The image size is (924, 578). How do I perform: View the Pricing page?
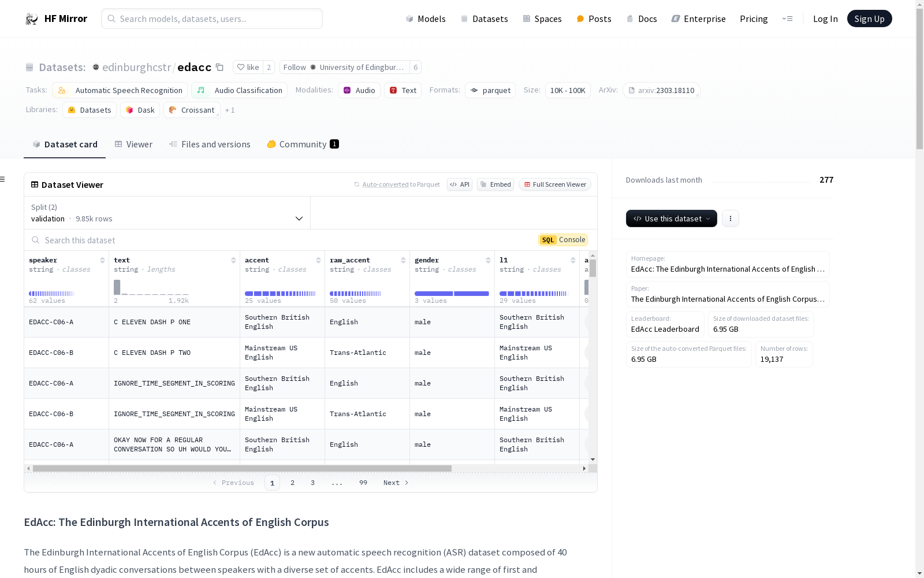click(754, 18)
